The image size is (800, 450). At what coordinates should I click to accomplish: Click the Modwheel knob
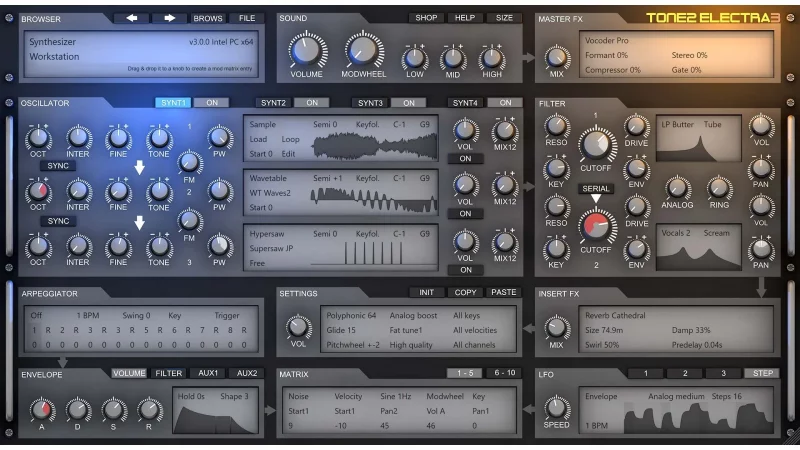[x=363, y=49]
